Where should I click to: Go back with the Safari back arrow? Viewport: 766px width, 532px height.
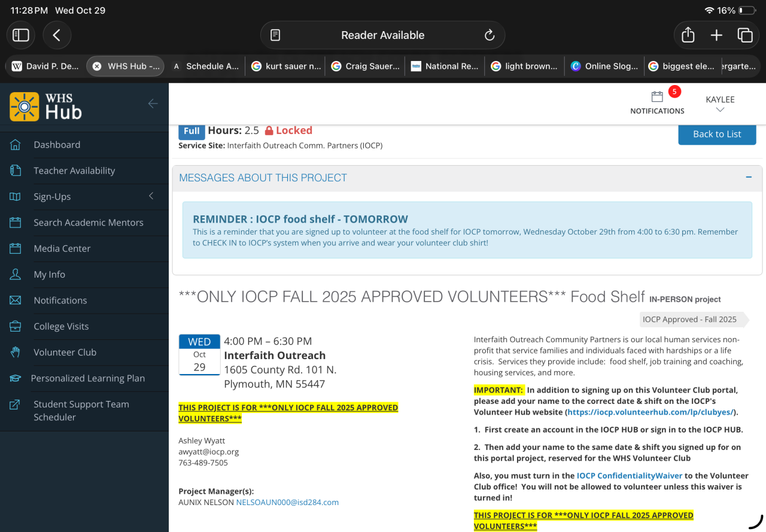(57, 35)
